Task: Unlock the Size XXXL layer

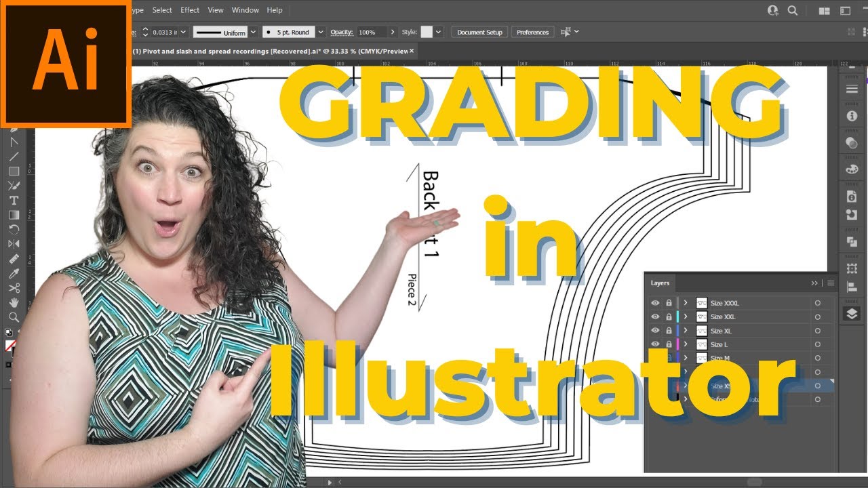Action: pos(669,303)
